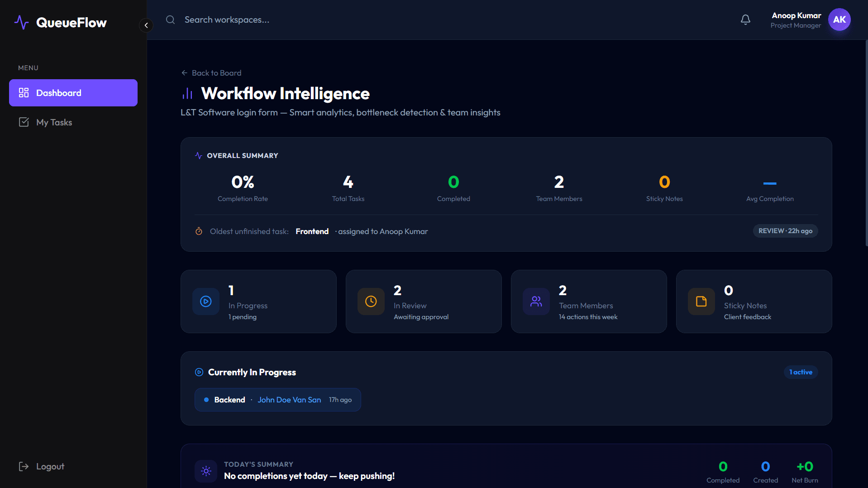Open the AK user avatar menu

point(839,19)
